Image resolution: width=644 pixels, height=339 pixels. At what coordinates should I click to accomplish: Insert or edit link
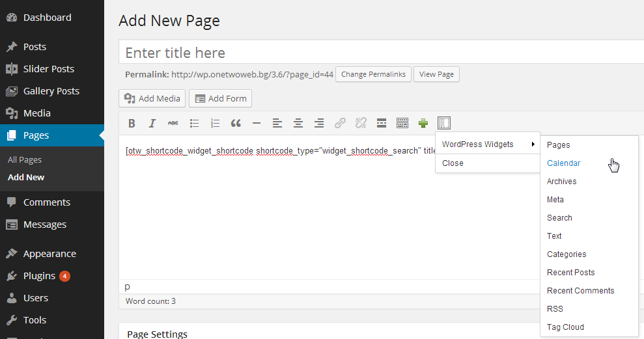pos(340,123)
